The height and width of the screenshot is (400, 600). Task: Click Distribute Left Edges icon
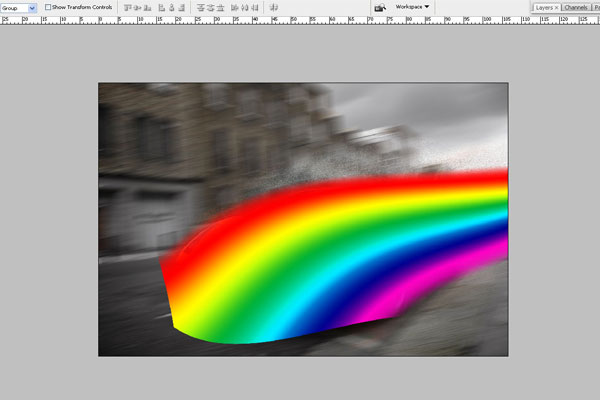(235, 7)
